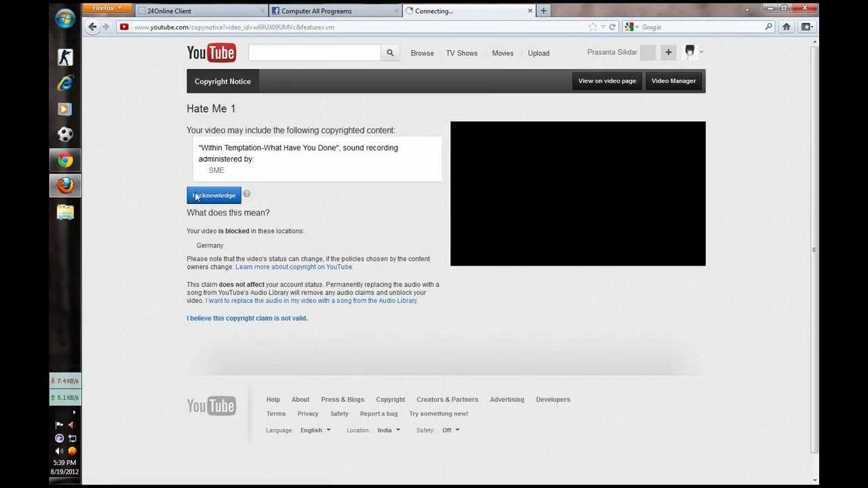Bookmark this page with the star icon

click(x=593, y=27)
